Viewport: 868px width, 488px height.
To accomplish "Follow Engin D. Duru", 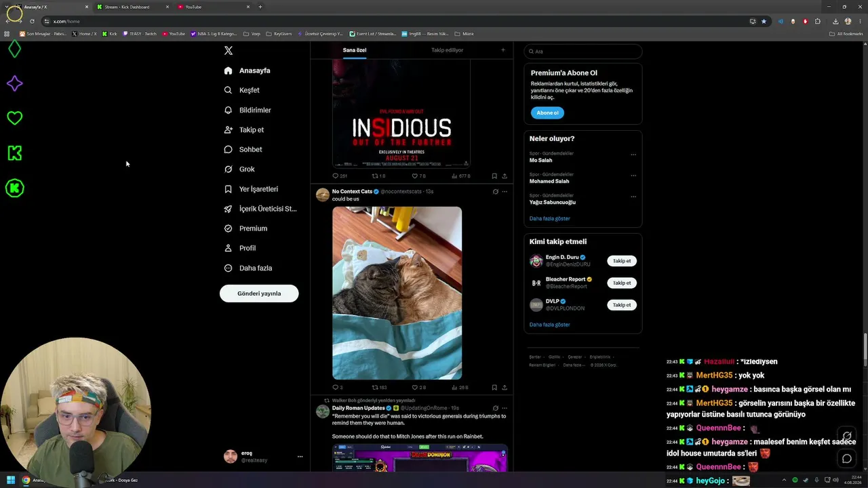I will (622, 261).
